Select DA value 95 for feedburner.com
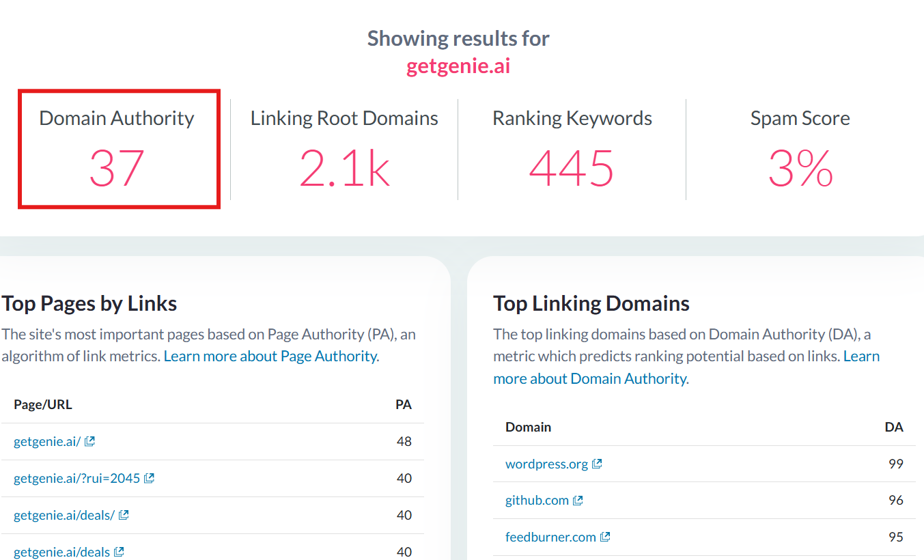Viewport: 924px width, 560px height. 896,537
